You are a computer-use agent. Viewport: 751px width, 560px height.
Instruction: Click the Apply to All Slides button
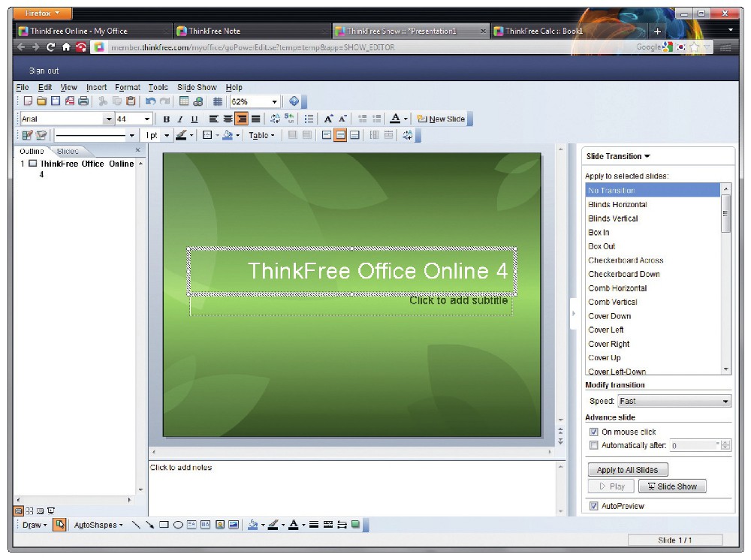pos(627,470)
